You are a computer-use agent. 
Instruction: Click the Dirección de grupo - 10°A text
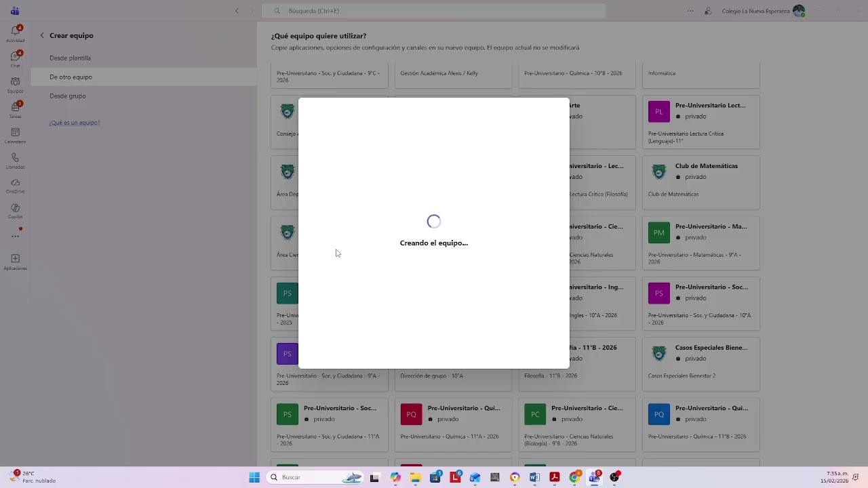point(432,376)
